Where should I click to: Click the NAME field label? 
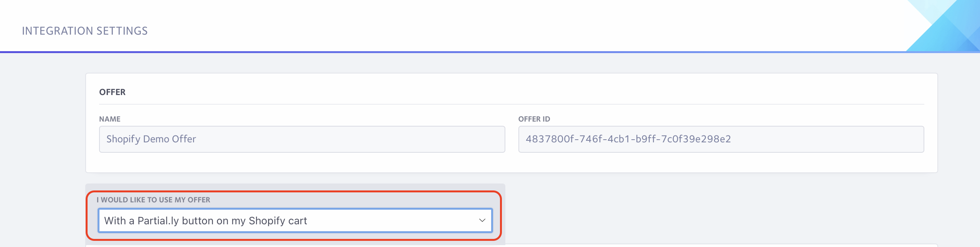tap(111, 119)
